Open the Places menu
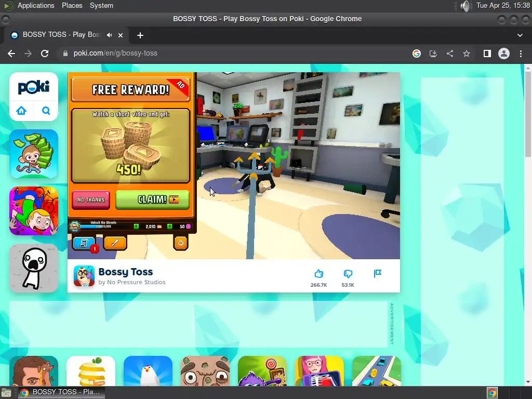532x399 pixels. point(72,5)
